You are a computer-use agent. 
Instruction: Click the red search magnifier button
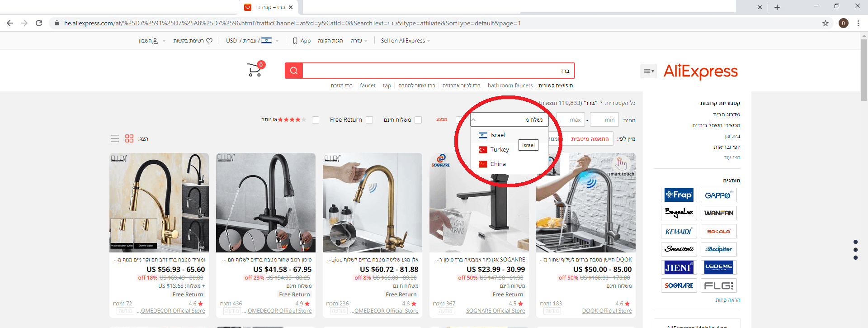(x=294, y=71)
